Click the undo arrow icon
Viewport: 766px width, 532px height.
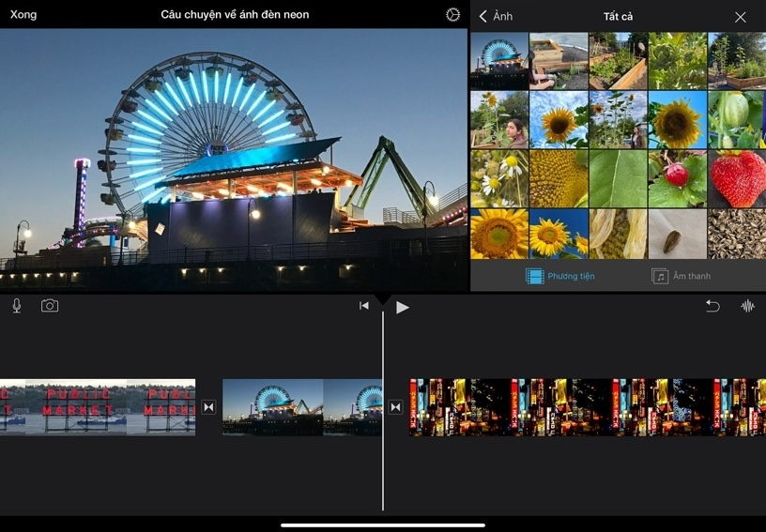tap(712, 306)
